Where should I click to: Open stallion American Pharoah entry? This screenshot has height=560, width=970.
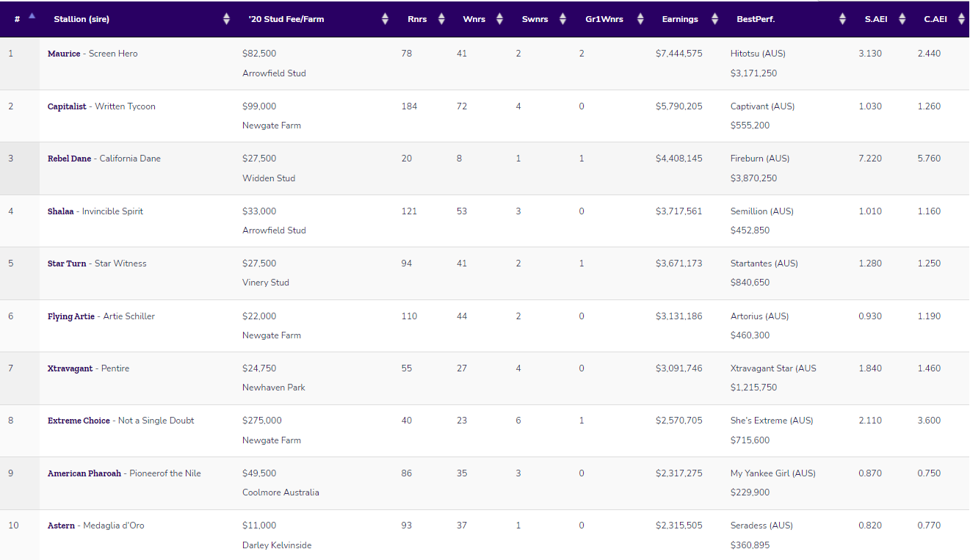coord(84,473)
